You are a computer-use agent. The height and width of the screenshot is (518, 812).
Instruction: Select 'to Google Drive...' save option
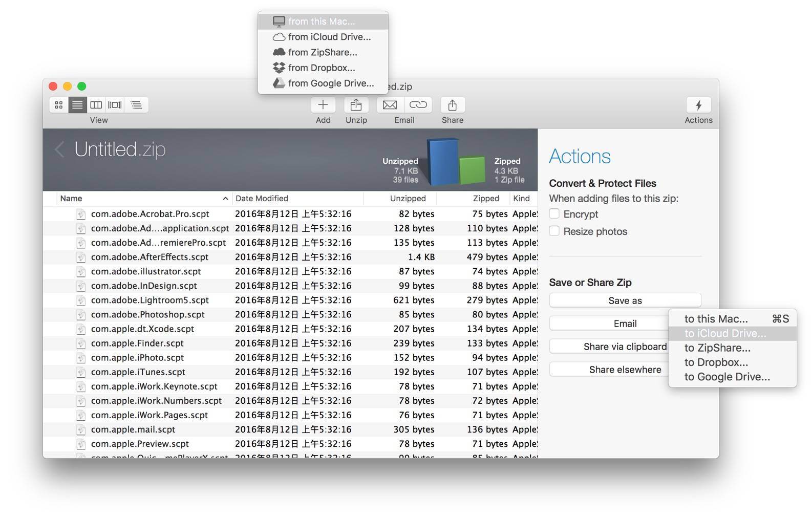[733, 377]
